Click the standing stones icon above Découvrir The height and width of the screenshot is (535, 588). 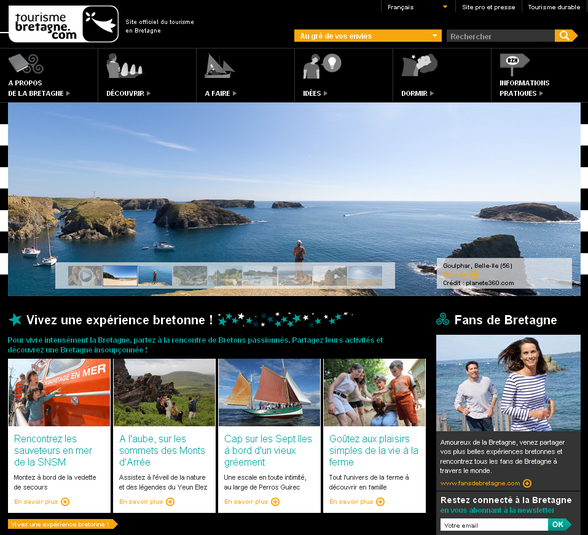pos(124,66)
